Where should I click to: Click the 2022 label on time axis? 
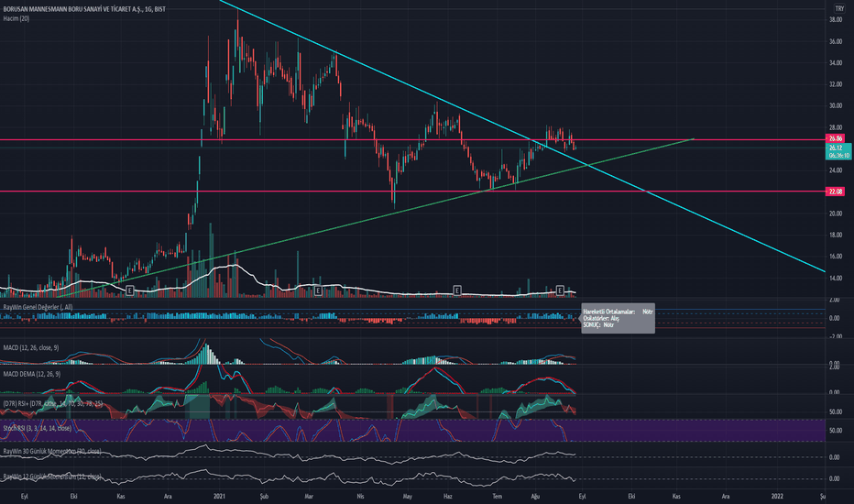click(777, 497)
